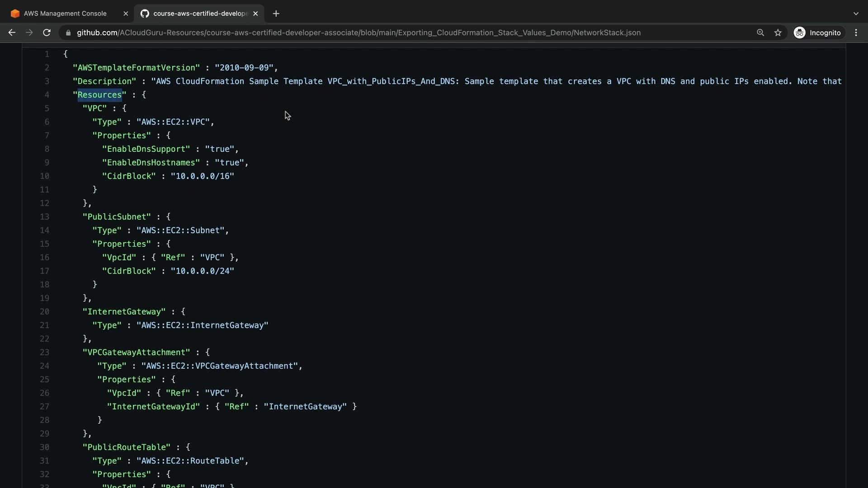
Task: Open the Incognito profile button
Action: [817, 33]
